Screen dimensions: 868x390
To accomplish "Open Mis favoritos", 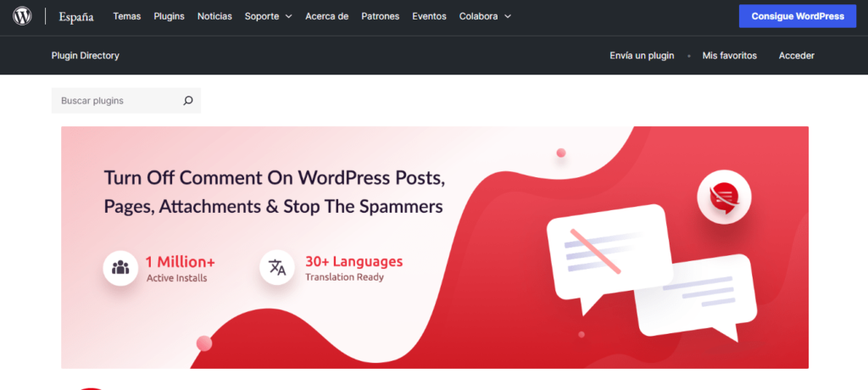I will coord(730,55).
